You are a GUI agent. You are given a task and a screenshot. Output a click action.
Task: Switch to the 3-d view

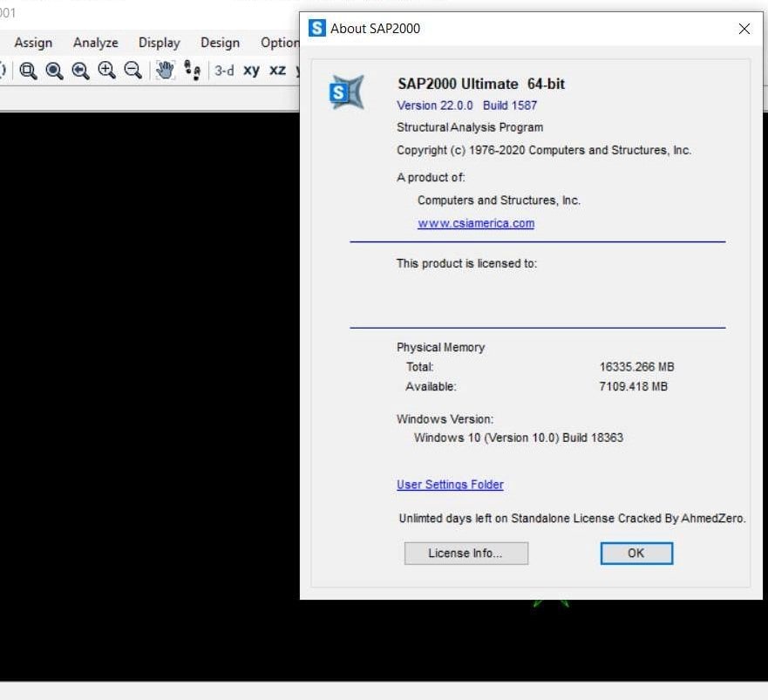pyautogui.click(x=224, y=71)
